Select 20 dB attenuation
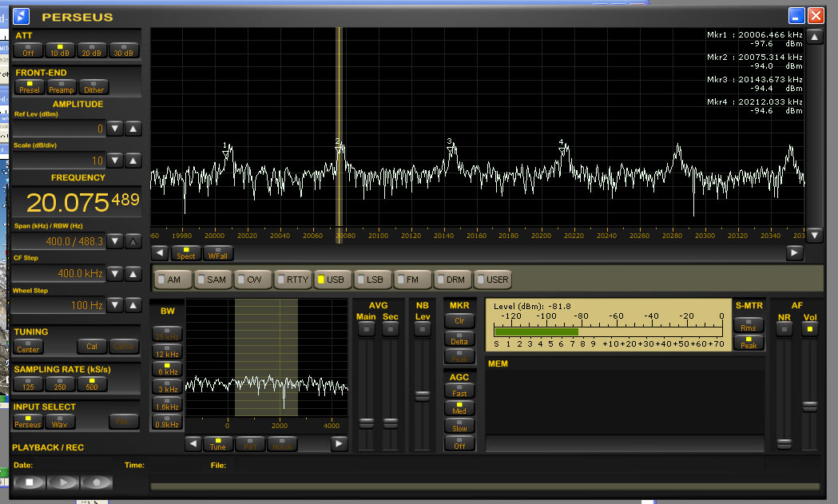 (91, 51)
